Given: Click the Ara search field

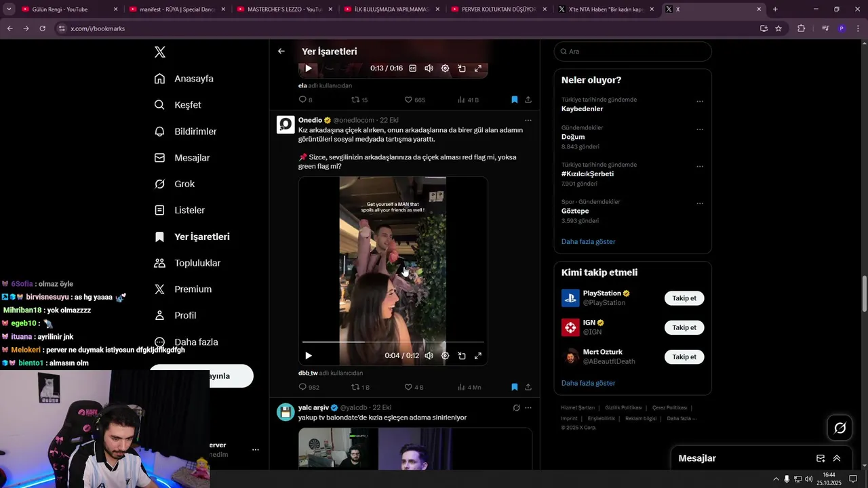Looking at the screenshot, I should pos(633,52).
